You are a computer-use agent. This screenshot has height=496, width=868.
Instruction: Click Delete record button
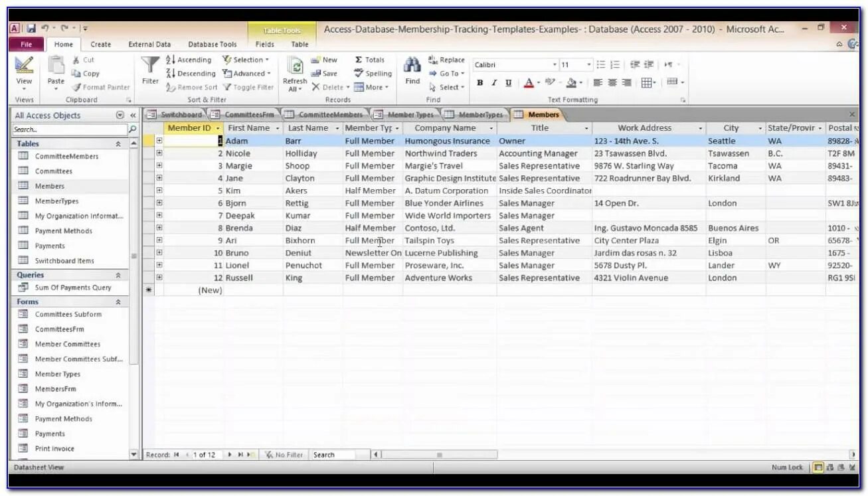[330, 87]
